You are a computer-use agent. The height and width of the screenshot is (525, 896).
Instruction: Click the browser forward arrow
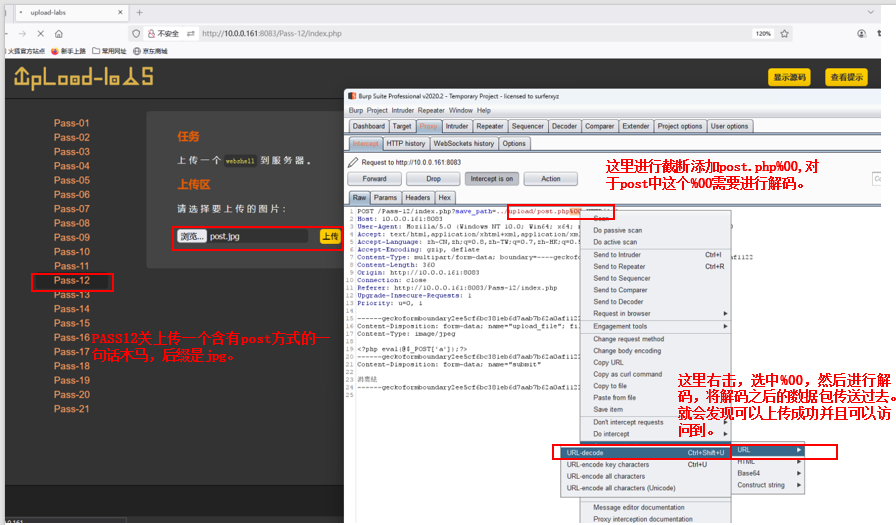click(x=22, y=34)
